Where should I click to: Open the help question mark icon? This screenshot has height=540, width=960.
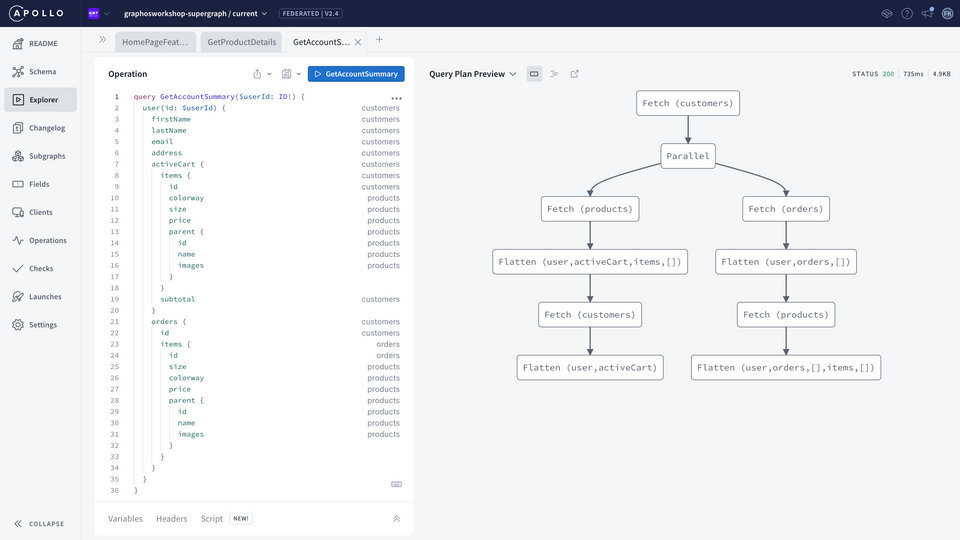click(907, 13)
